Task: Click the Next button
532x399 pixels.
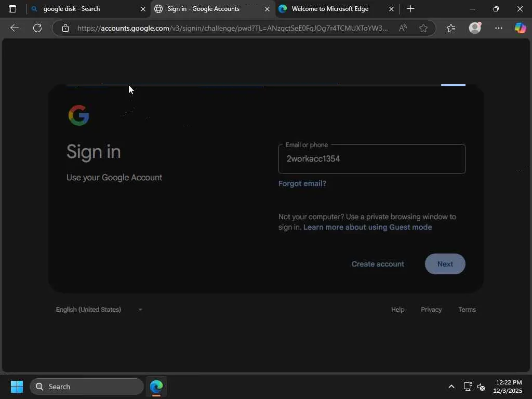Action: (445, 264)
